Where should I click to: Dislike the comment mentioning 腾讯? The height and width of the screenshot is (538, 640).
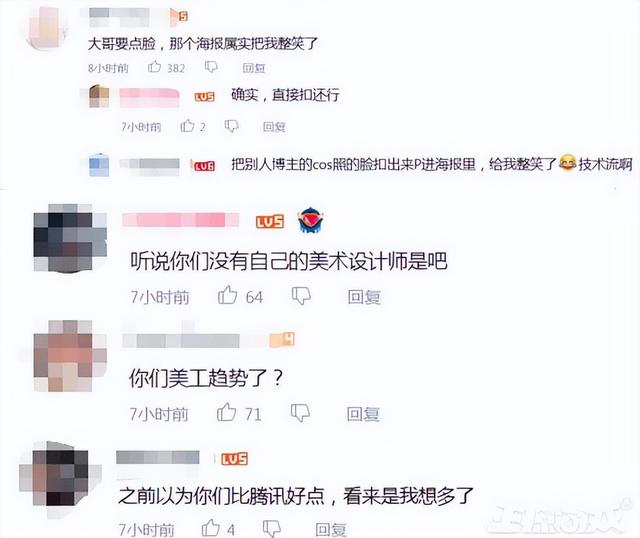coord(271,528)
